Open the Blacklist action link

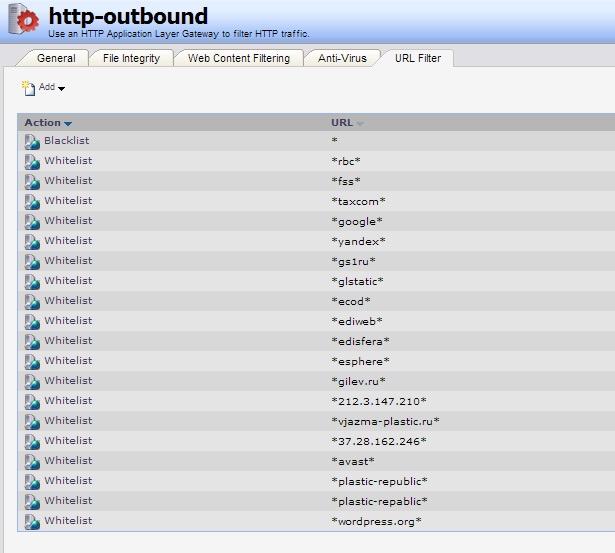pos(66,141)
